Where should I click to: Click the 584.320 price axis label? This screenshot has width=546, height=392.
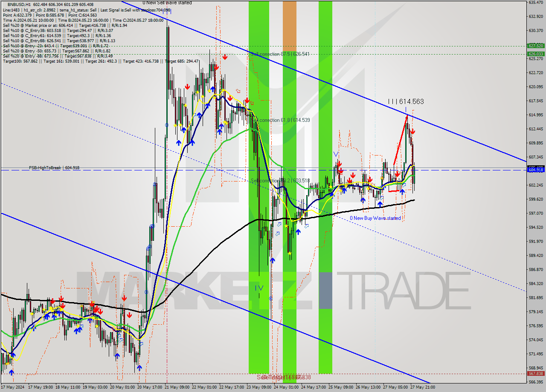[x=535, y=283]
